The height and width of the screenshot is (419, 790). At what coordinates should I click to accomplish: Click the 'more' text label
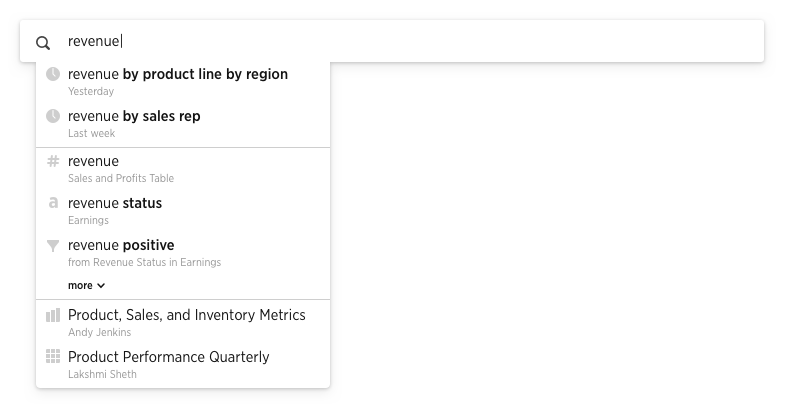coord(80,286)
